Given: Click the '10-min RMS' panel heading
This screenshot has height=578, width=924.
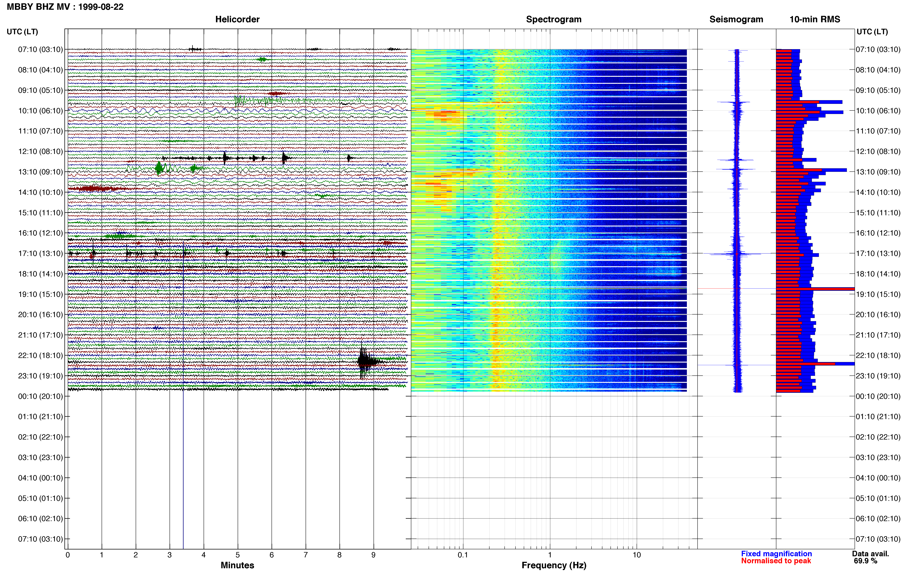Looking at the screenshot, I should (815, 19).
